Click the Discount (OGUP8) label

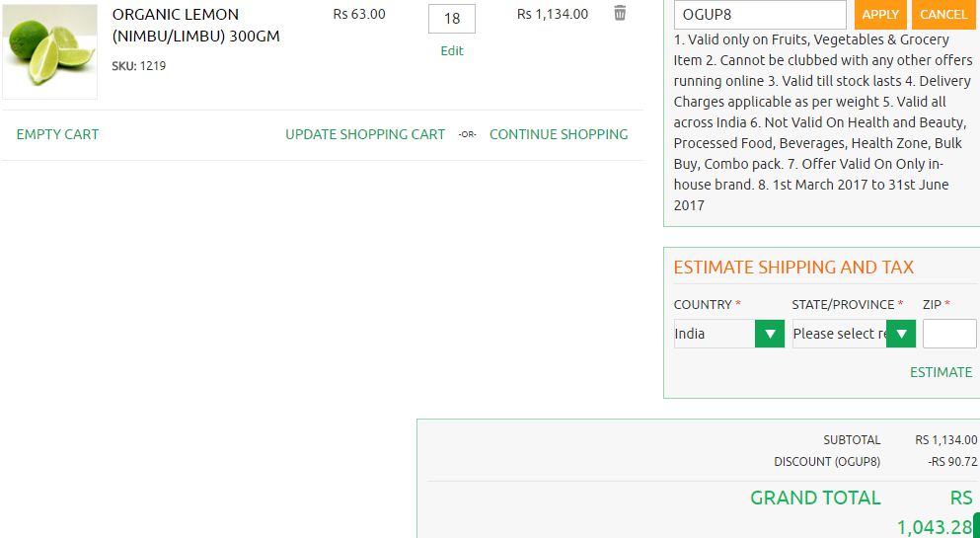click(x=827, y=462)
